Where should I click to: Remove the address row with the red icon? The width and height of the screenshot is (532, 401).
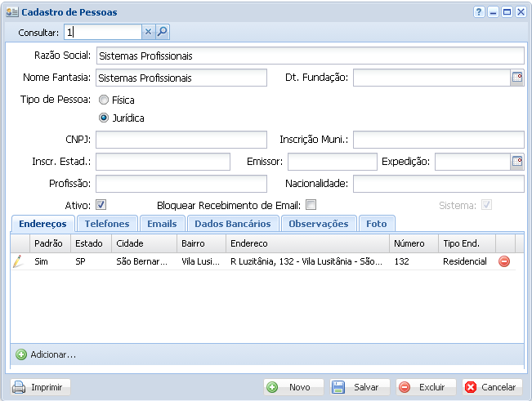tap(504, 261)
